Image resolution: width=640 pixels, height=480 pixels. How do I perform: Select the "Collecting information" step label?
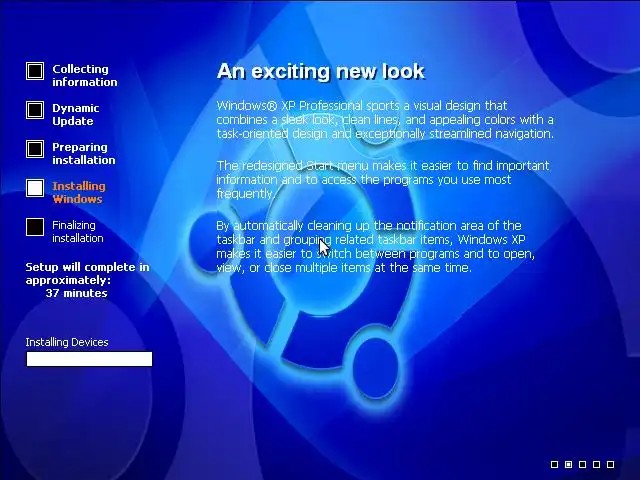84,76
